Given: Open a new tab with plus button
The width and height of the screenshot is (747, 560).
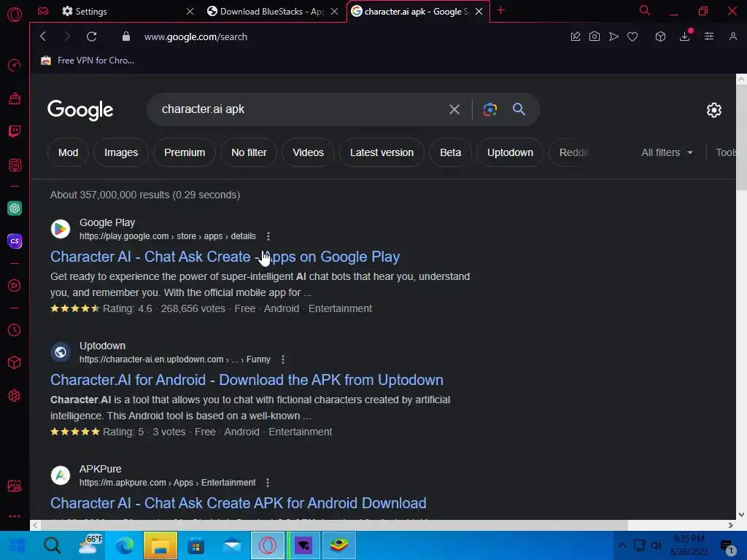Looking at the screenshot, I should coord(500,10).
